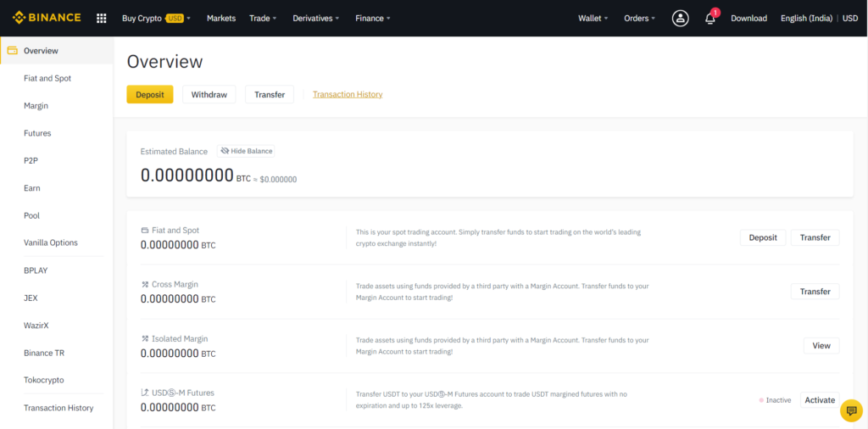Click the USDⓈ-M Futures account label

coord(183,393)
